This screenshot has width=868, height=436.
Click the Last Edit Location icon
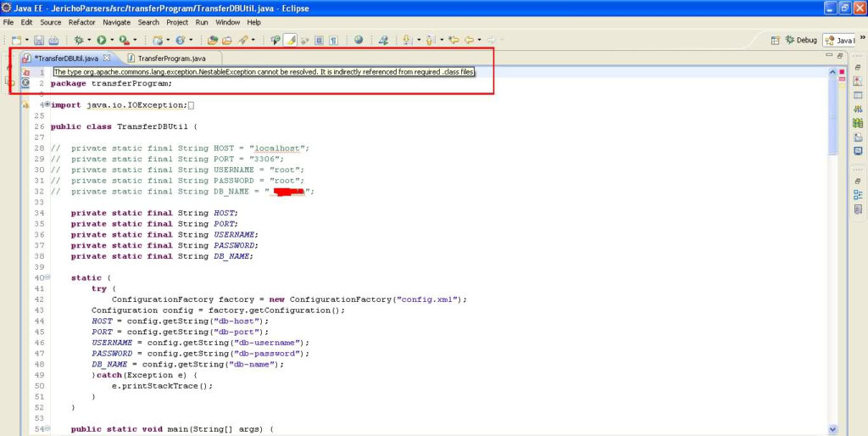pyautogui.click(x=453, y=40)
